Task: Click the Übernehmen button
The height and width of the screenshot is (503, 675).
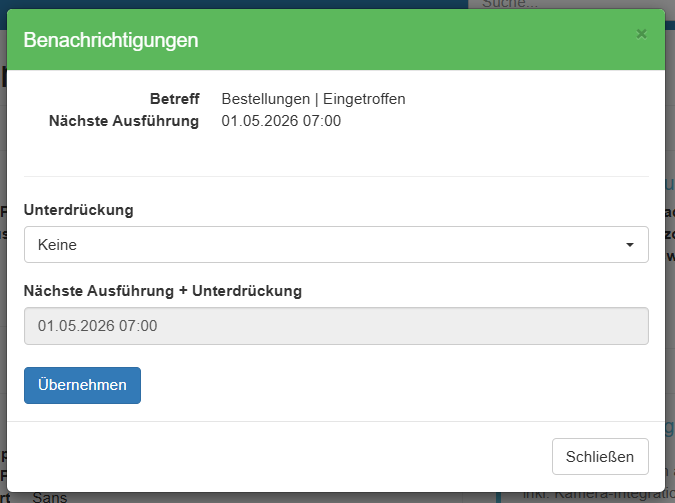Action: tap(82, 385)
